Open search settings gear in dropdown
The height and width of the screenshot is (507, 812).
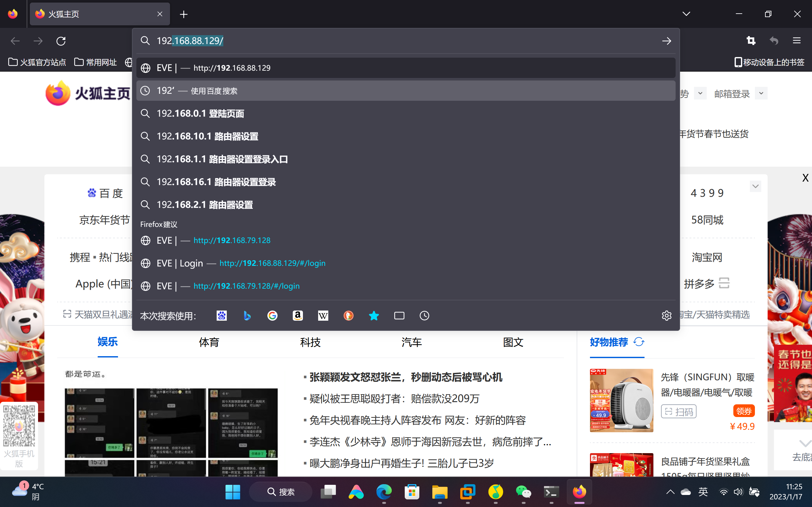pyautogui.click(x=666, y=316)
